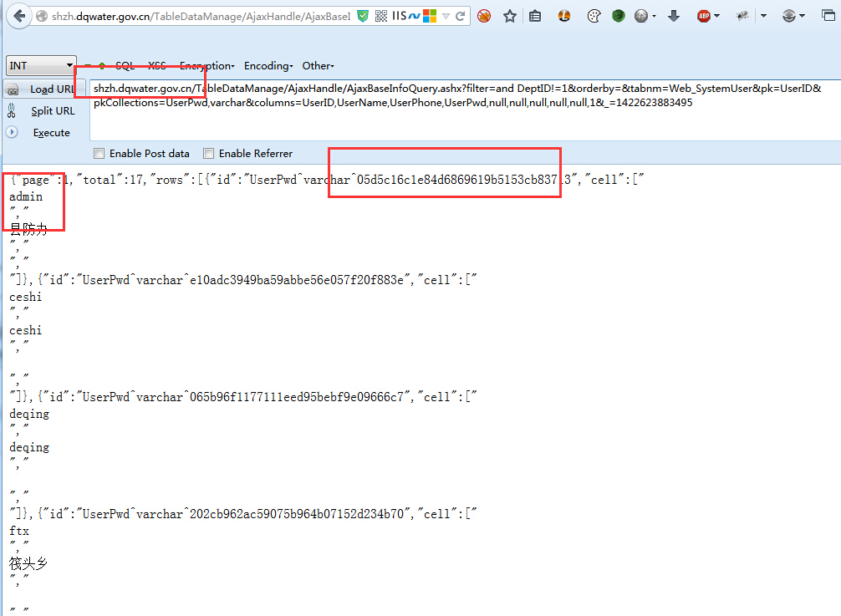Bookmark this page with the star icon
Viewport: 841px width, 616px height.
pyautogui.click(x=510, y=16)
